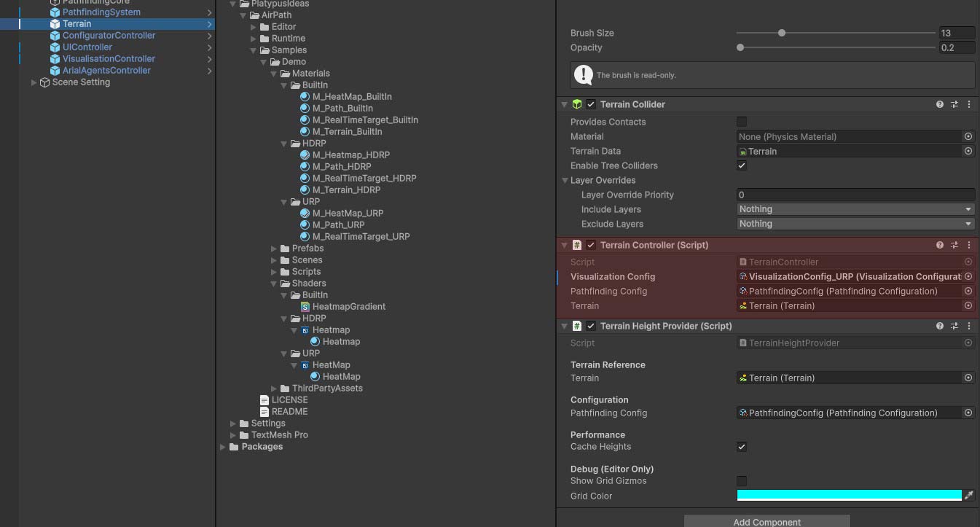Image resolution: width=980 pixels, height=527 pixels.
Task: Select the M_Terrain_HDRP material asset
Action: pyautogui.click(x=346, y=190)
